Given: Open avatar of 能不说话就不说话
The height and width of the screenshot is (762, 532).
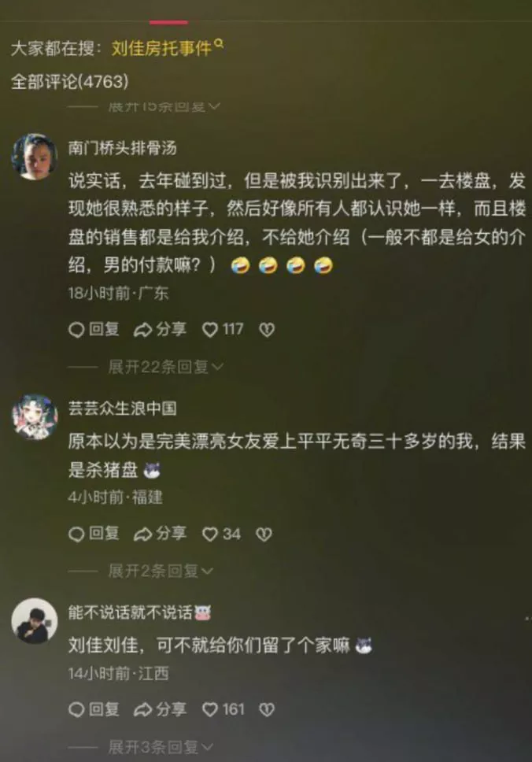Looking at the screenshot, I should click(35, 621).
